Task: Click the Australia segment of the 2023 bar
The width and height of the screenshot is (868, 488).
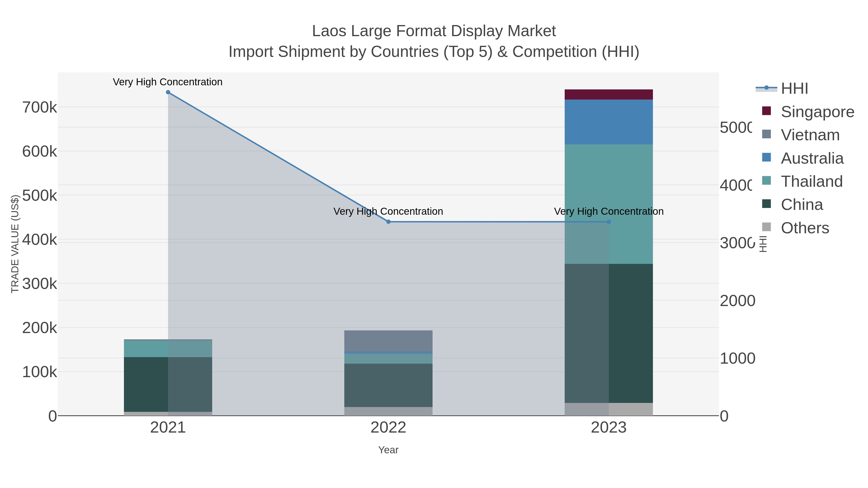Action: 609,122
